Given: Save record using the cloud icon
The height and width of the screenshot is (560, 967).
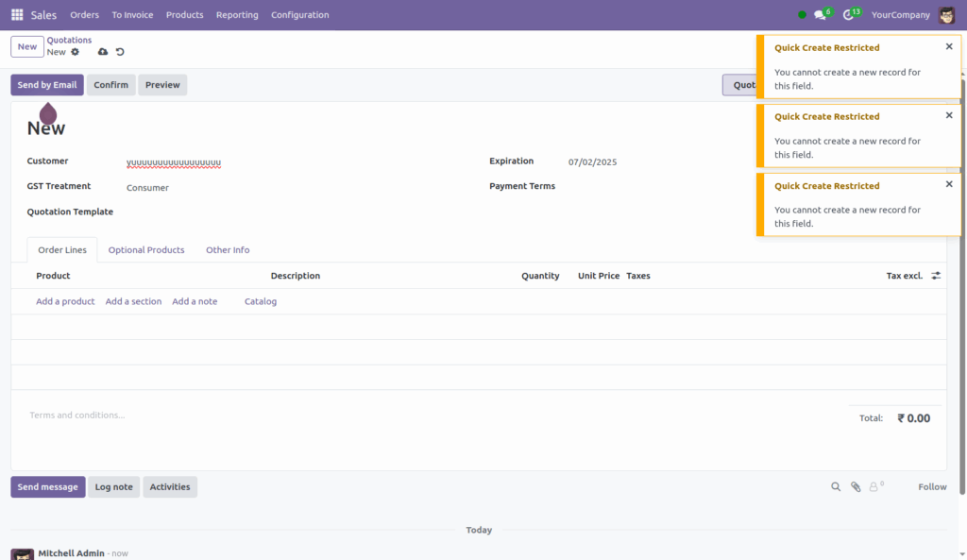Looking at the screenshot, I should [102, 52].
